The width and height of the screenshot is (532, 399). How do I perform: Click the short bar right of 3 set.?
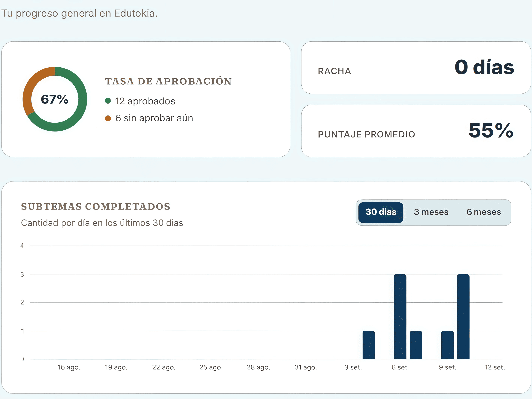coord(368,345)
